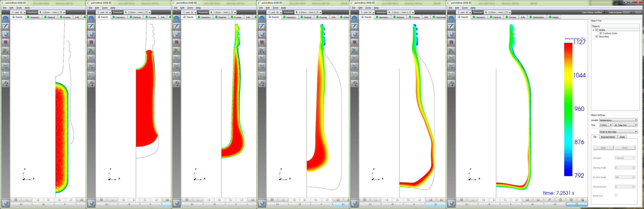Click the Apply button in Clip tab

point(603,148)
